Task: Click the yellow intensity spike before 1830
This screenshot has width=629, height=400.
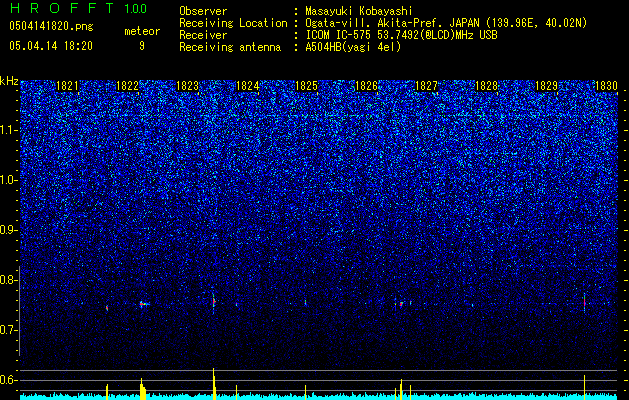Action: 584,387
